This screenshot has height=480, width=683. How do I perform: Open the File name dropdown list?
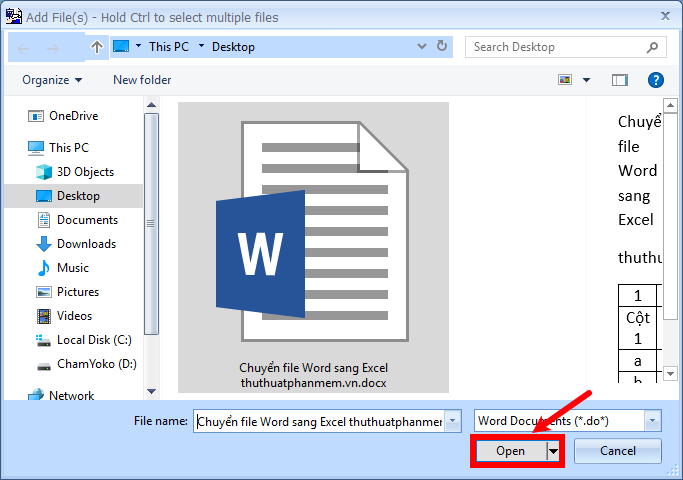[453, 421]
